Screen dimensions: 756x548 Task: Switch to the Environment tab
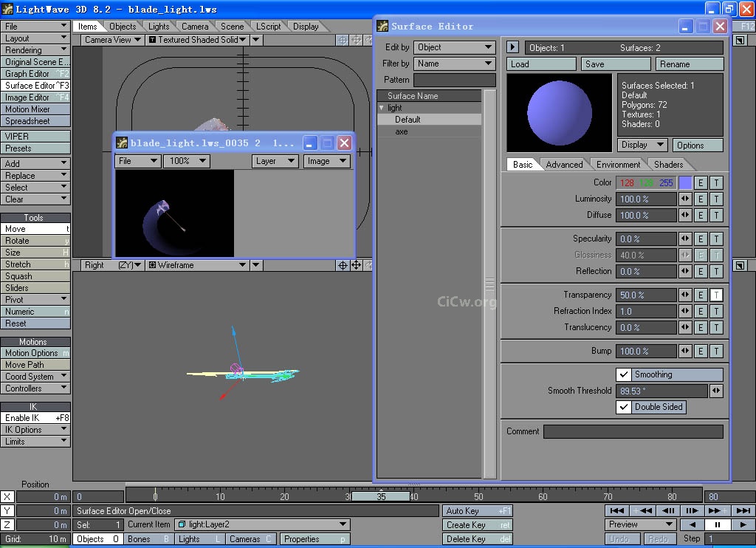pos(618,165)
